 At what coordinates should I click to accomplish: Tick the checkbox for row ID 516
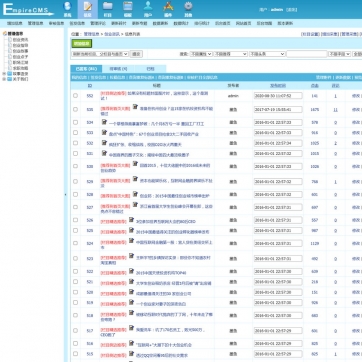tap(75, 343)
